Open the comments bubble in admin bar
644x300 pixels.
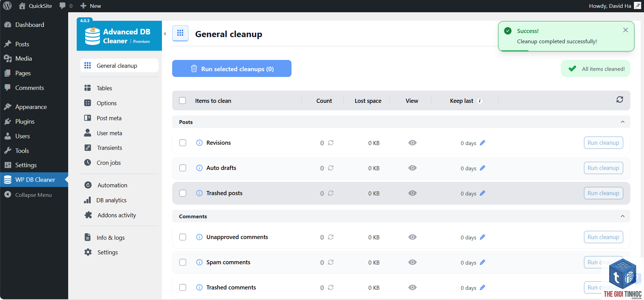[66, 6]
